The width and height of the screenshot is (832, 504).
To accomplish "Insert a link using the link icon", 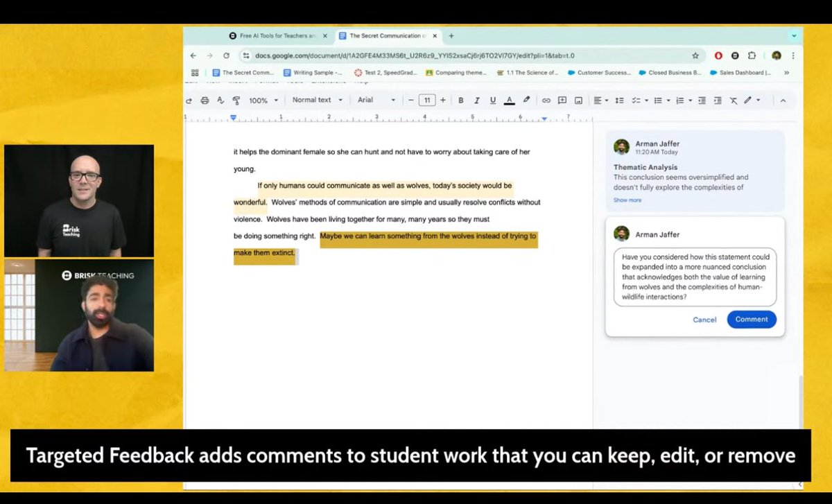I will (546, 100).
